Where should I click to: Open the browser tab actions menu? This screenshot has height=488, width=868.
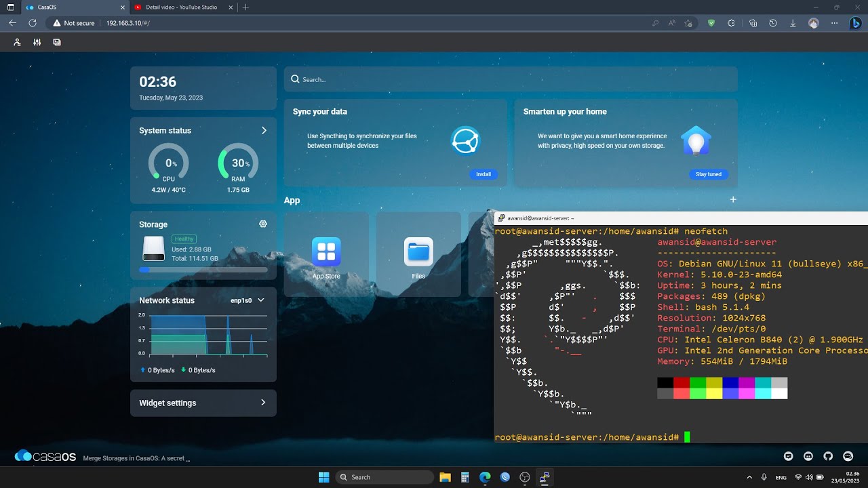tap(10, 7)
